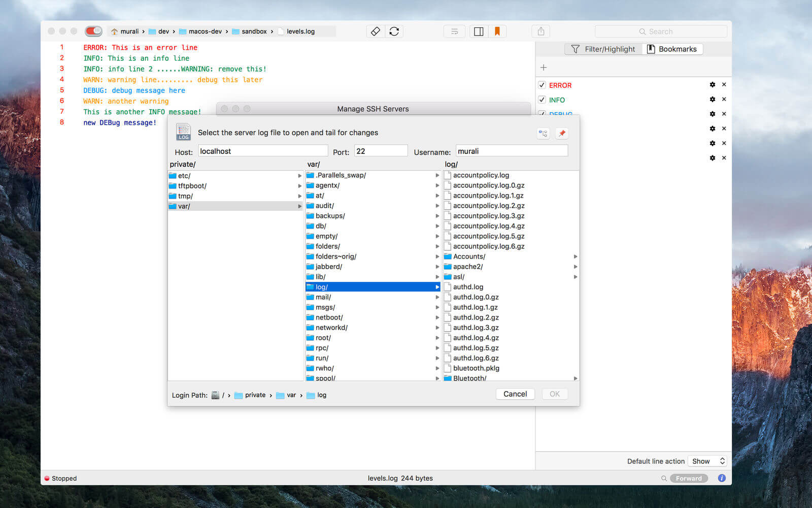Screen dimensions: 812x508
Task: Expand the apache2/ folder arrow
Action: point(576,267)
